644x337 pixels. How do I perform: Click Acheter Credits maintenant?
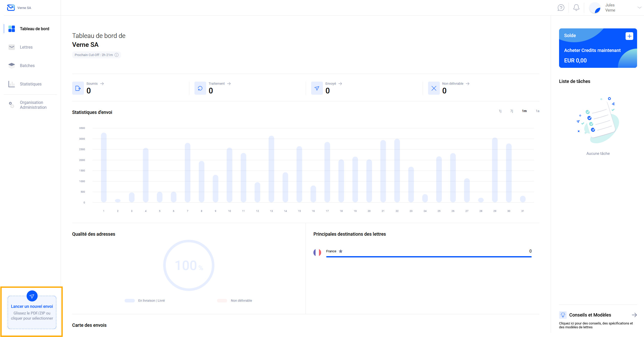pyautogui.click(x=592, y=50)
